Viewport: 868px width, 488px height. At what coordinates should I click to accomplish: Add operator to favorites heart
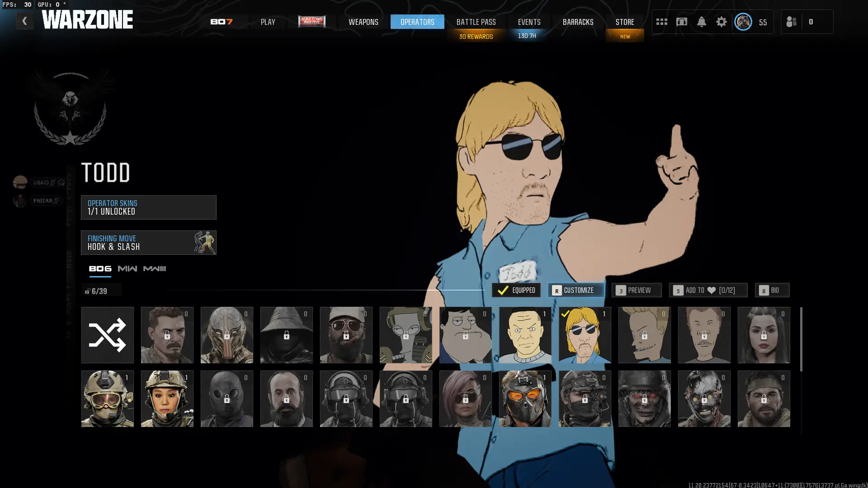tap(708, 291)
